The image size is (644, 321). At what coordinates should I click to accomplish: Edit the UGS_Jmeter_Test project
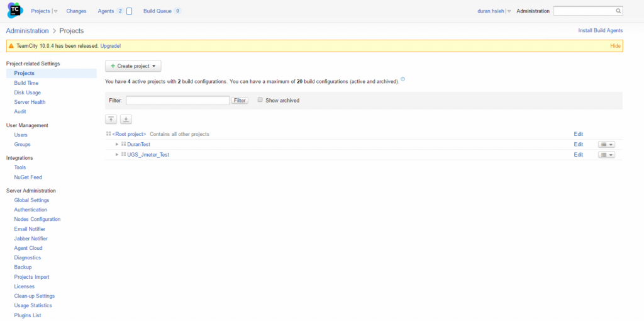point(579,155)
